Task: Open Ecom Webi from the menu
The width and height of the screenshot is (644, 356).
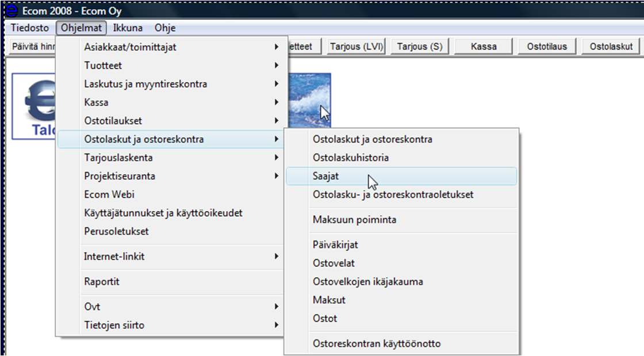Action: (x=170, y=194)
